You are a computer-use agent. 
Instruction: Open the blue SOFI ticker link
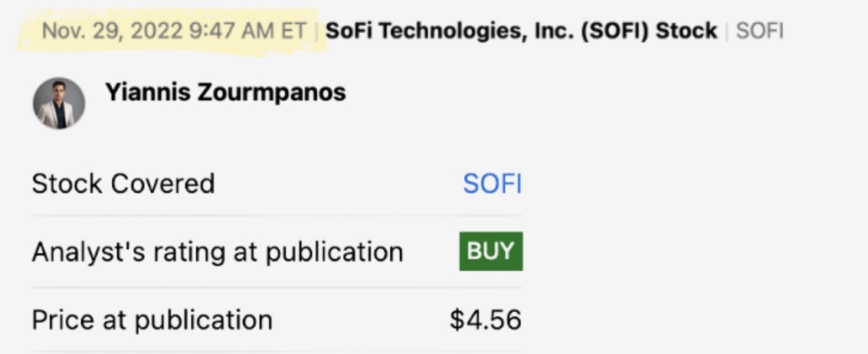492,184
